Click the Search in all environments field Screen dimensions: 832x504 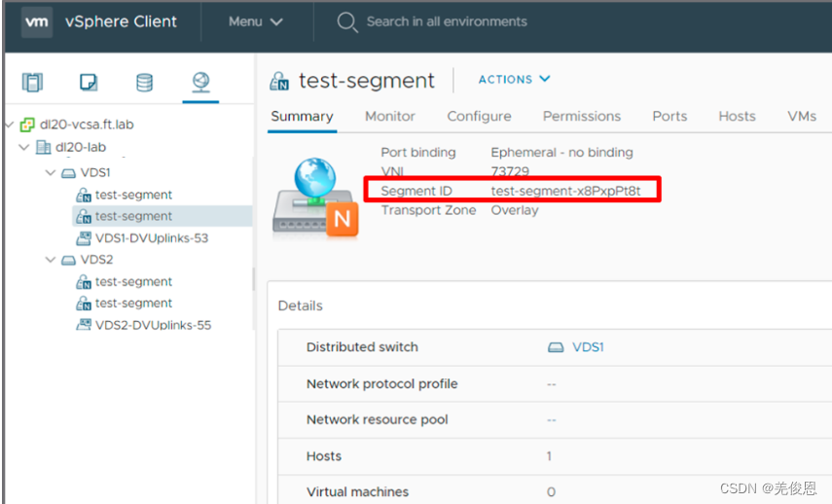(x=447, y=21)
